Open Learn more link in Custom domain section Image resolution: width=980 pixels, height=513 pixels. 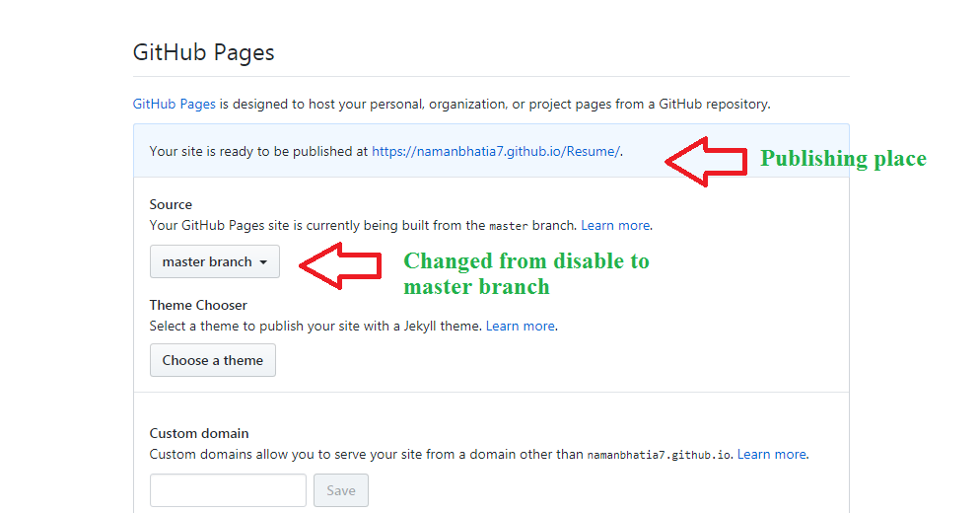point(771,454)
